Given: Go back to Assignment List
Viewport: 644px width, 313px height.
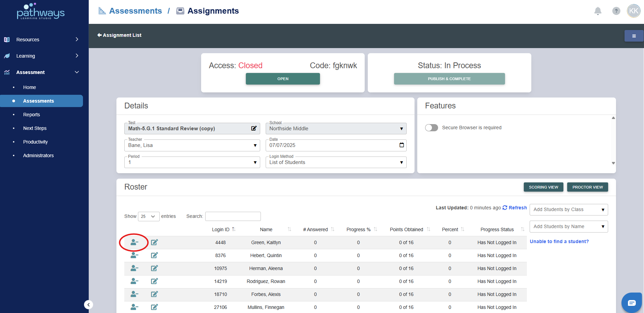Looking at the screenshot, I should 119,35.
